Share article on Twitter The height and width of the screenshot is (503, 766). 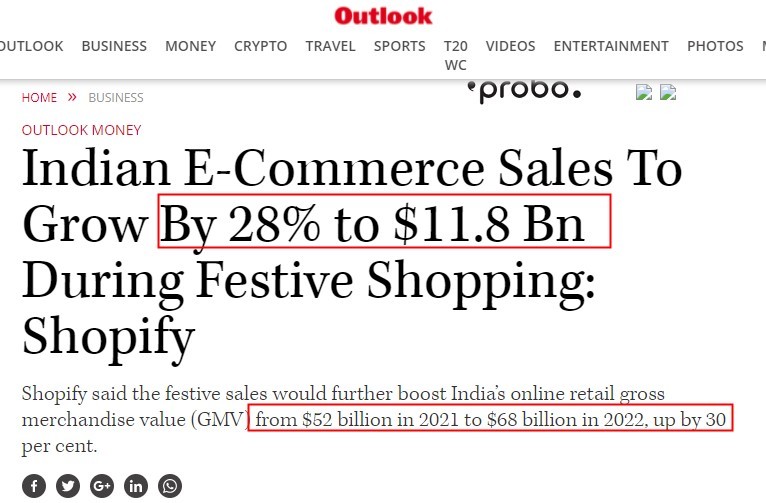pos(68,486)
